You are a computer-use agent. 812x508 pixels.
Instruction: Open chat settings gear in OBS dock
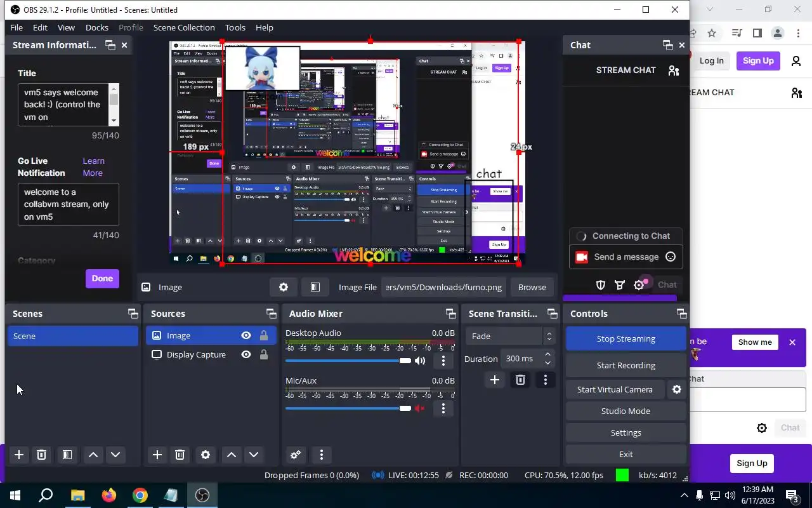pyautogui.click(x=639, y=285)
